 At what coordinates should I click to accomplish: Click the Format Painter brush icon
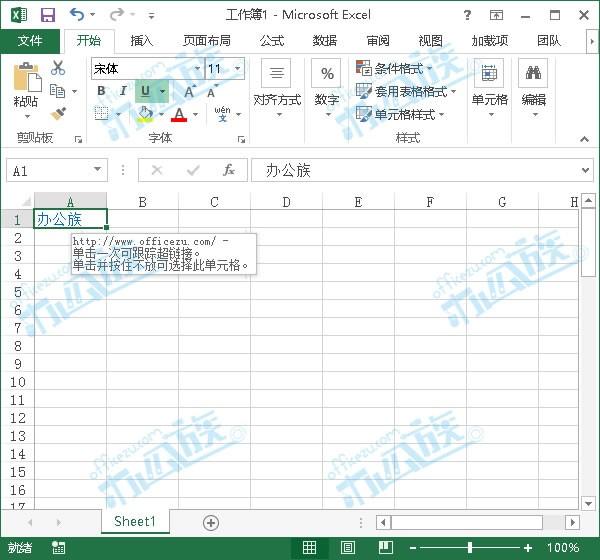(58, 114)
